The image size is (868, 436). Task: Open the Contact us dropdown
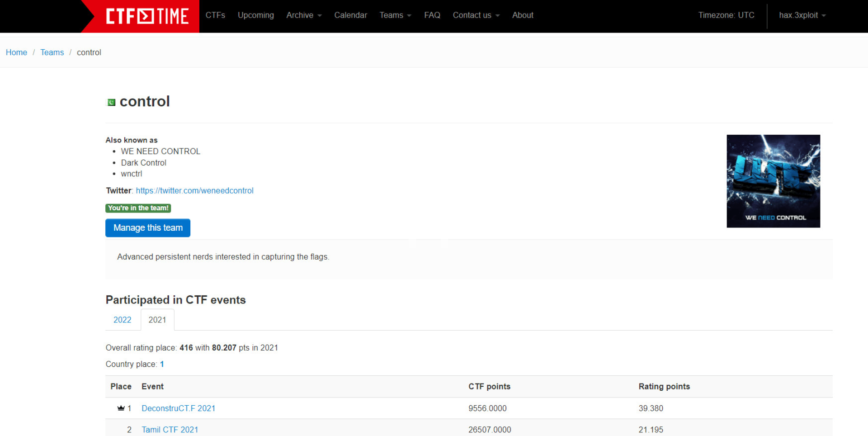[x=476, y=15]
